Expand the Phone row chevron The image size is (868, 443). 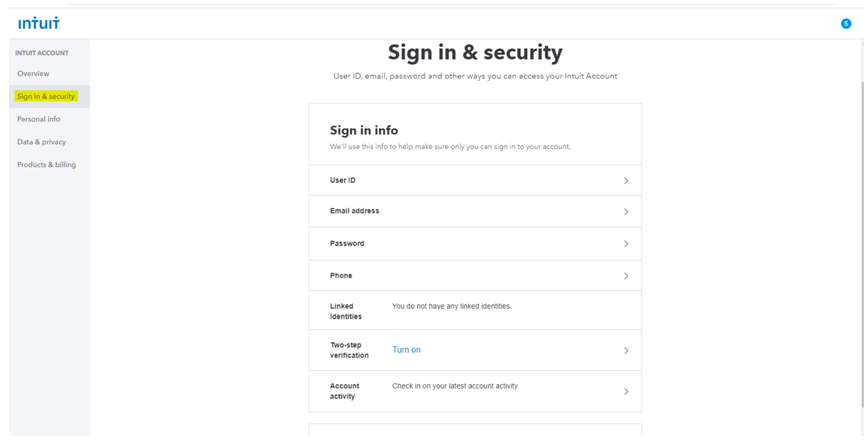click(x=626, y=276)
